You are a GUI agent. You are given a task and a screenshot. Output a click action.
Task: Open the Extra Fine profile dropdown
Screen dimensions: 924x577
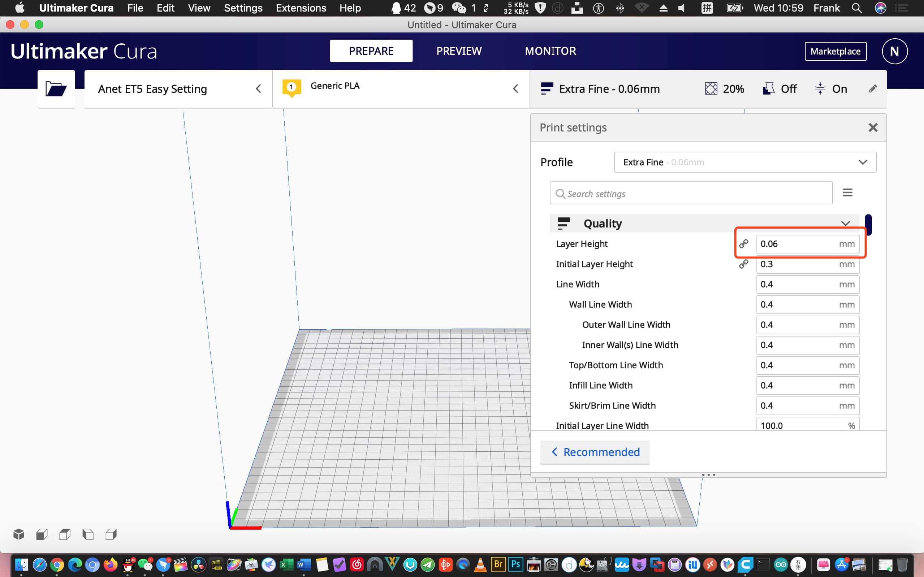(744, 162)
